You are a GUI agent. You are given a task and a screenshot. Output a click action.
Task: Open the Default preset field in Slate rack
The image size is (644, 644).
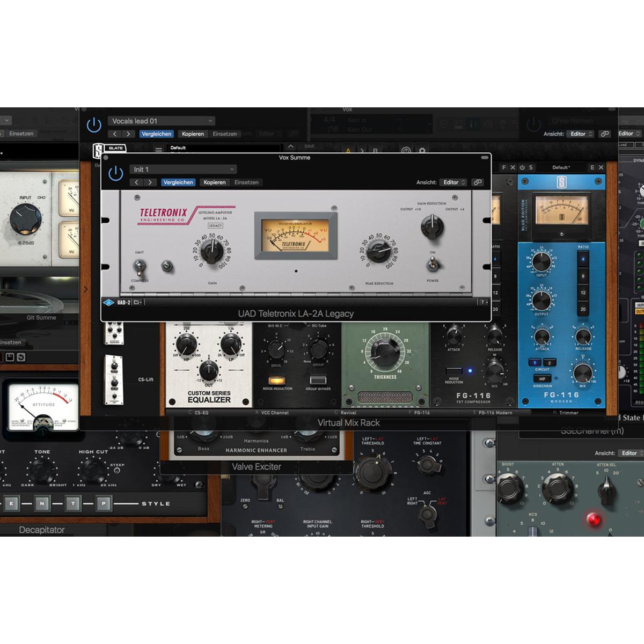pos(224,148)
